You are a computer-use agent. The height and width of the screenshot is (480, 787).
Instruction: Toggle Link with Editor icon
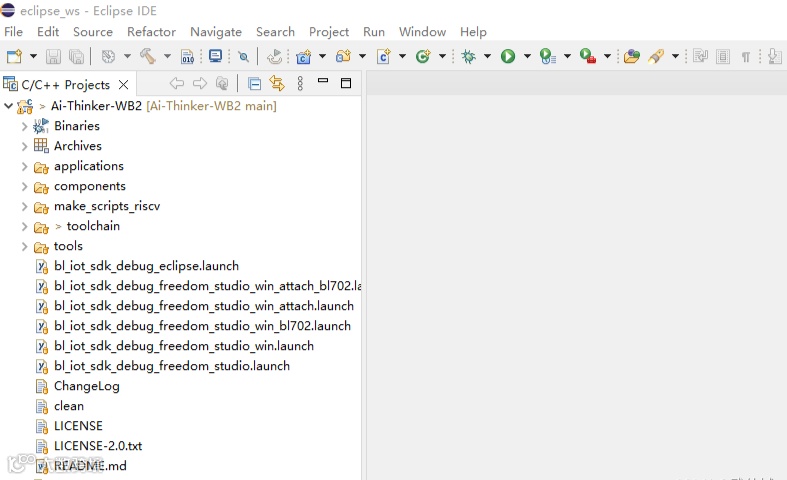click(277, 83)
